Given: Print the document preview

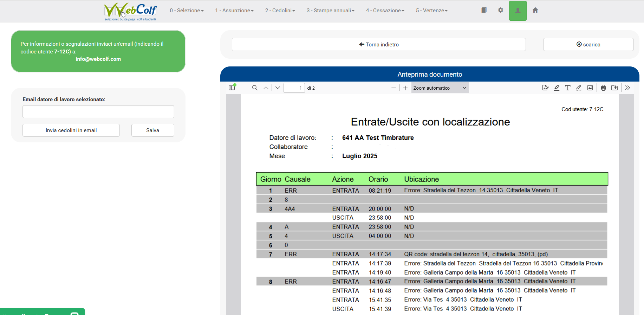Looking at the screenshot, I should [x=603, y=88].
